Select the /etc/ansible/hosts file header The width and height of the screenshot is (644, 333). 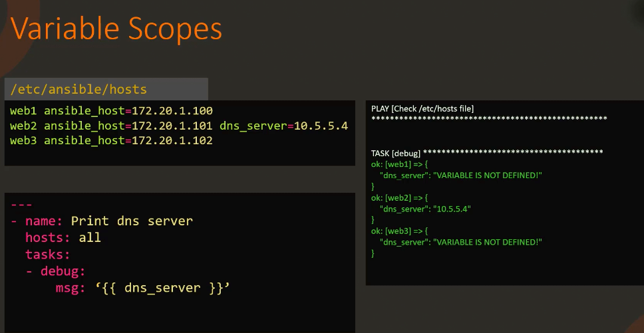106,89
